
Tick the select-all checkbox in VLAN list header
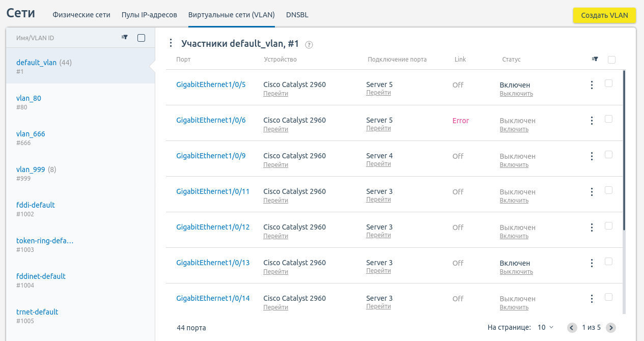pyautogui.click(x=142, y=38)
